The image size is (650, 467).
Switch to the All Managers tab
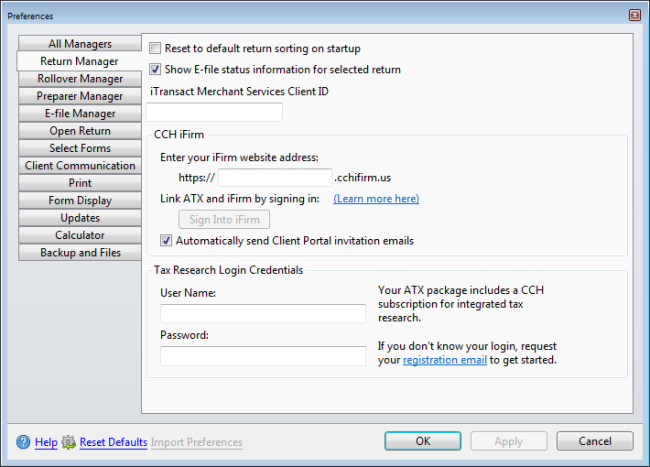tap(80, 44)
